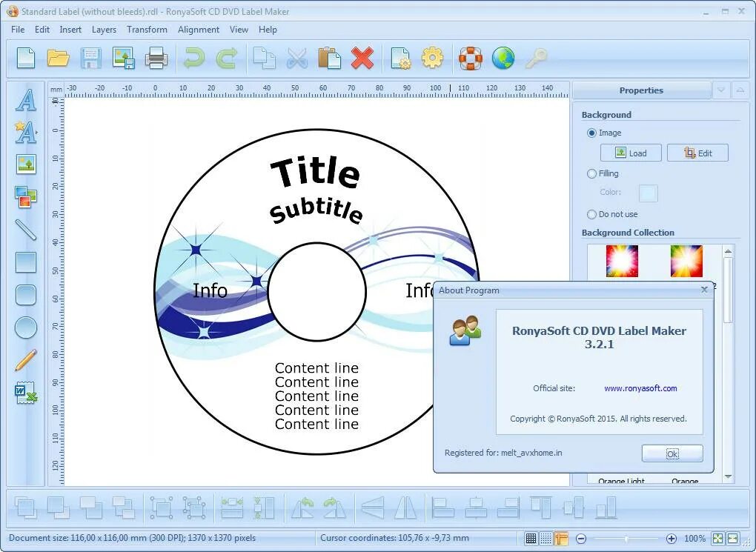Click the export-as-image toolbar icon
The image size is (756, 552).
pos(124,59)
